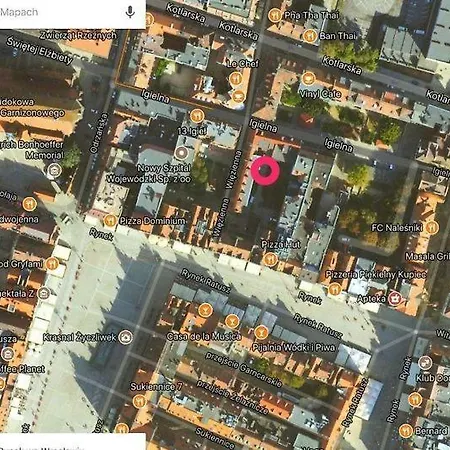Open the Bernard restaurant marker icon
The image size is (450, 450).
click(x=406, y=431)
